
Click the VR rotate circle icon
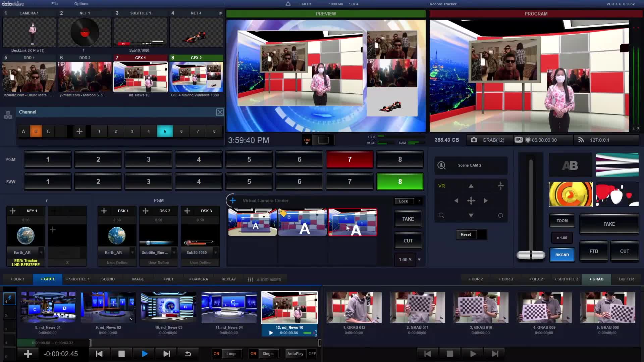[x=500, y=215]
